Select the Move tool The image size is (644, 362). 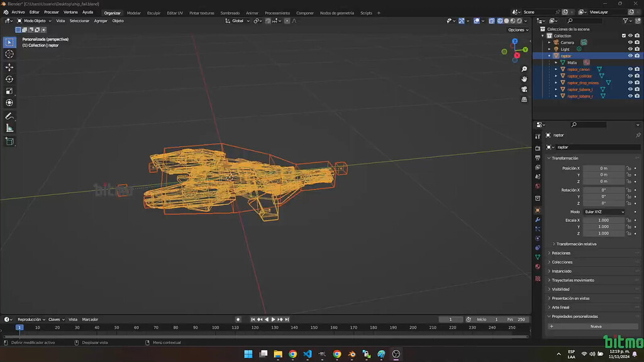point(9,67)
